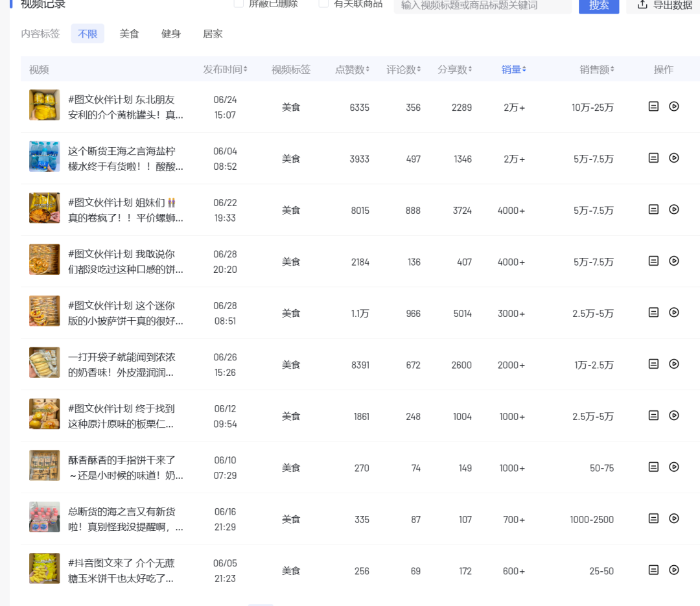This screenshot has height=606, width=700.
Task: Select the 健身 tag tab
Action: tap(170, 34)
